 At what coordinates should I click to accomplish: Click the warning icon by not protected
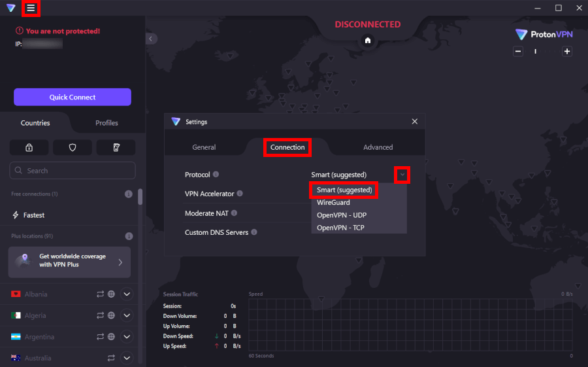19,31
